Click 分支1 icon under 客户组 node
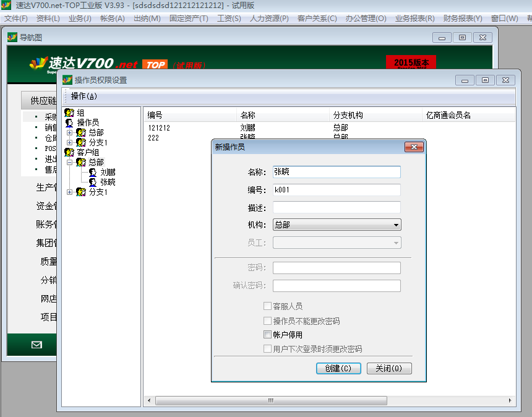The width and height of the screenshot is (532, 417). pos(81,192)
